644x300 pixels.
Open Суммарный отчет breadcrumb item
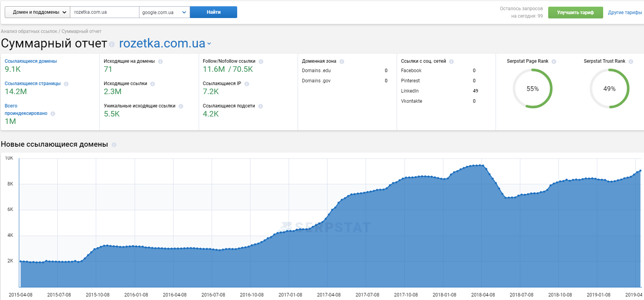tap(81, 31)
